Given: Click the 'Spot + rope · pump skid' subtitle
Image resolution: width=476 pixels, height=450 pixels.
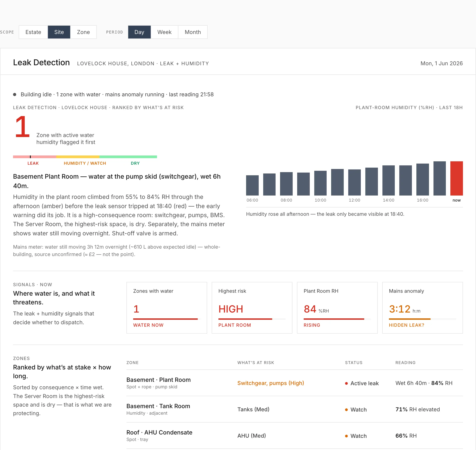Looking at the screenshot, I should [x=152, y=387].
